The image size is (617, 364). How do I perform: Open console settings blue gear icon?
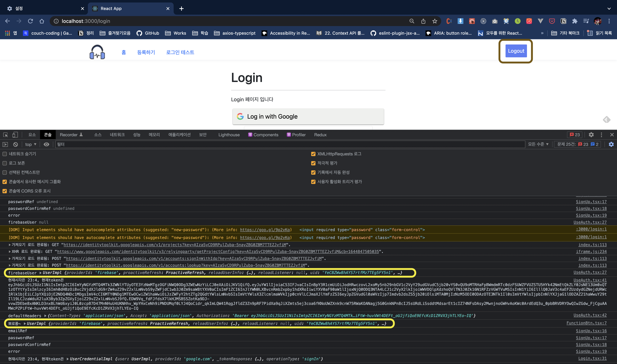coord(611,144)
